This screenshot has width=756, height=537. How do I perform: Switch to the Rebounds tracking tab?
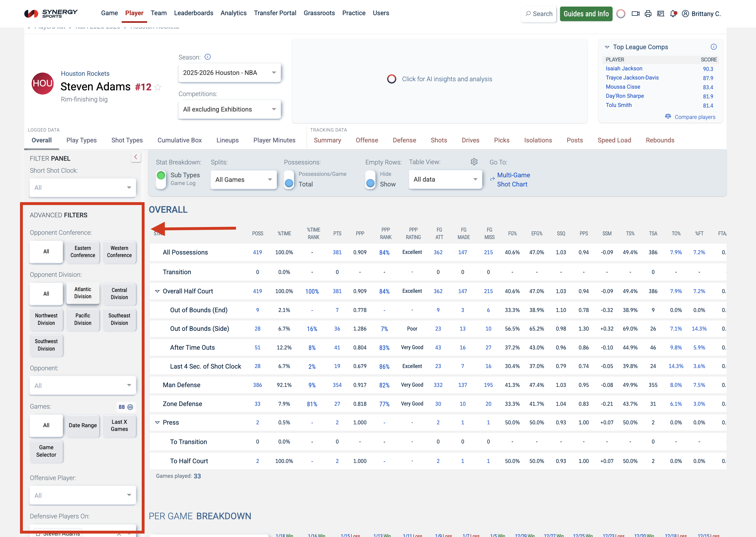tap(660, 140)
